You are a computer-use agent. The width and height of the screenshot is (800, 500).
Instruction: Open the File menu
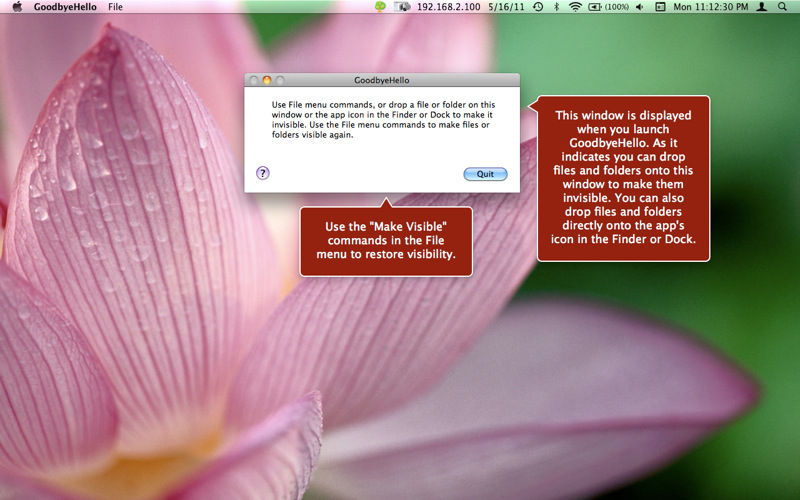tap(115, 7)
